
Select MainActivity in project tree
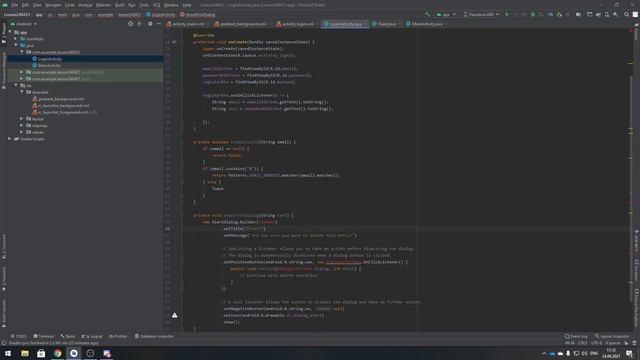(49, 65)
